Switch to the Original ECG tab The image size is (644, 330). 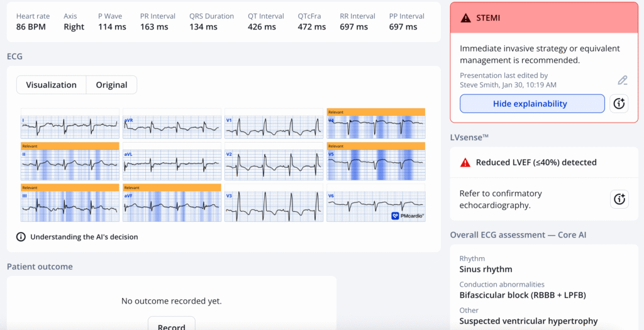(x=111, y=85)
